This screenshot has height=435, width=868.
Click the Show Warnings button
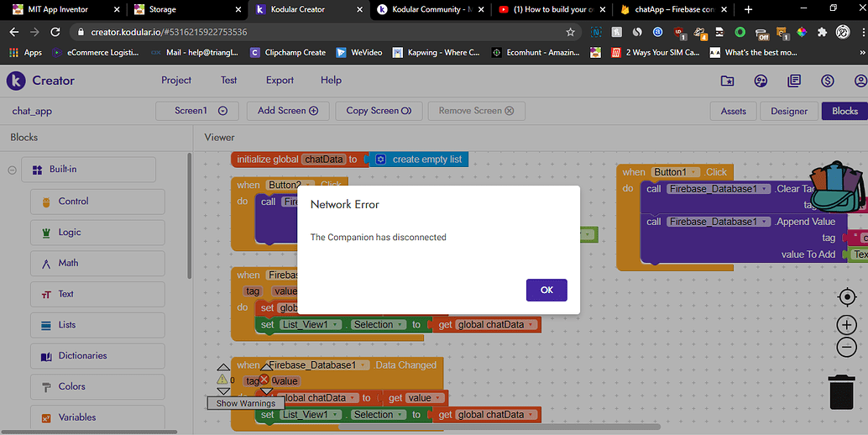click(245, 403)
